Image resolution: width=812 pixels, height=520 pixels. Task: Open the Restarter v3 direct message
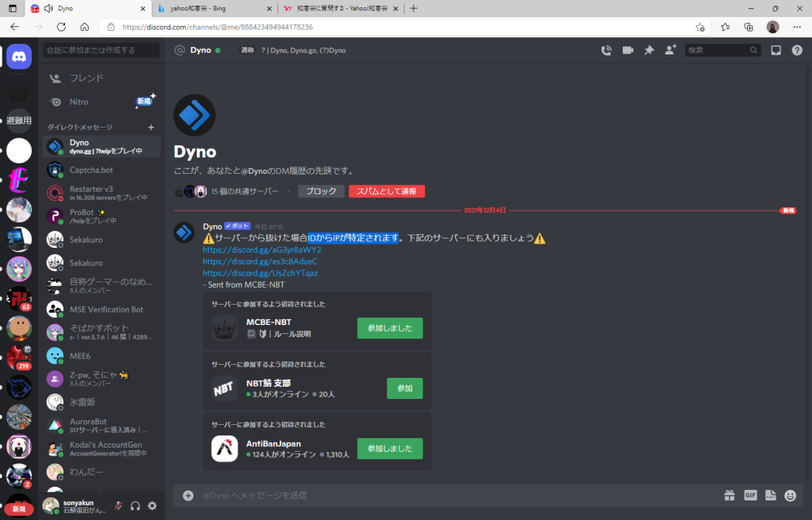click(102, 193)
